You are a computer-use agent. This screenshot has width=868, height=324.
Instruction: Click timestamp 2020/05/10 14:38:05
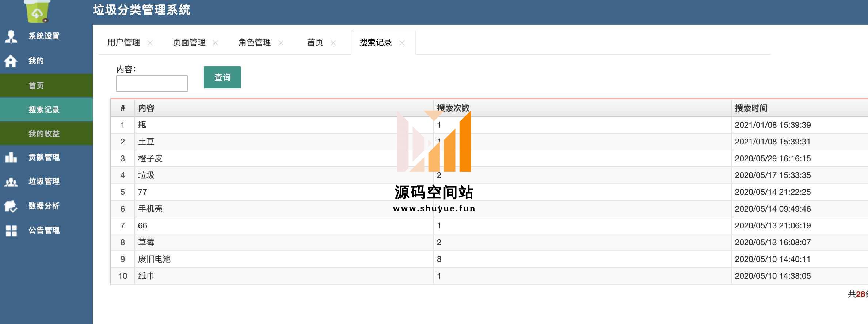pos(773,276)
